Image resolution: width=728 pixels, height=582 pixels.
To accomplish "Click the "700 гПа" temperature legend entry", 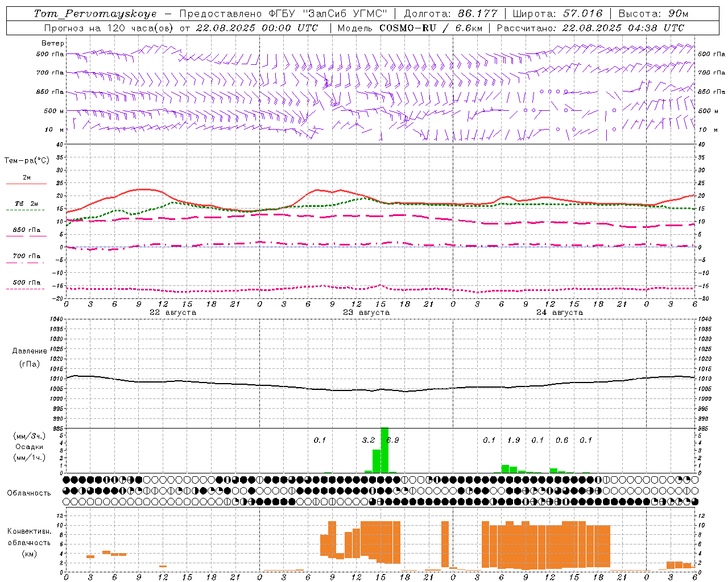I will [x=27, y=256].
